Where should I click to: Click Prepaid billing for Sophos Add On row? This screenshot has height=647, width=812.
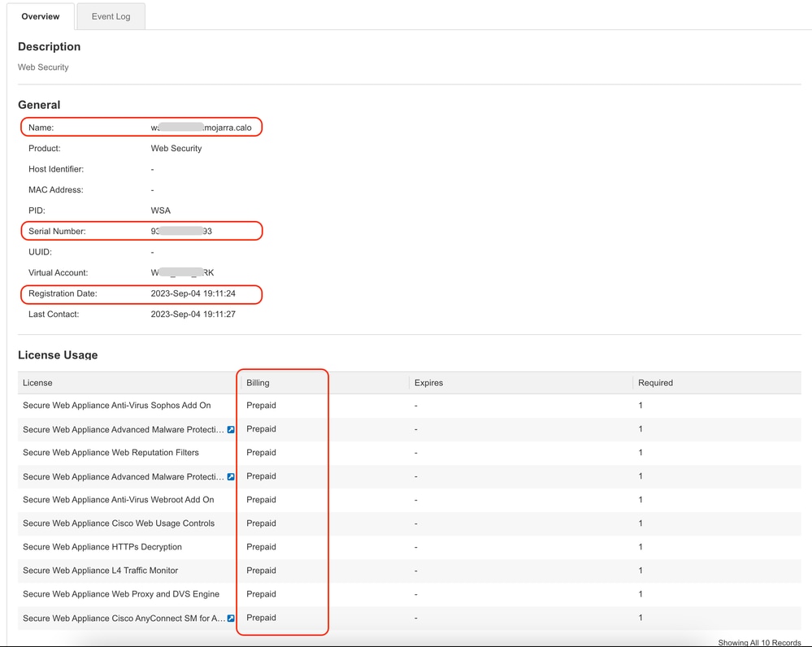[x=261, y=405]
